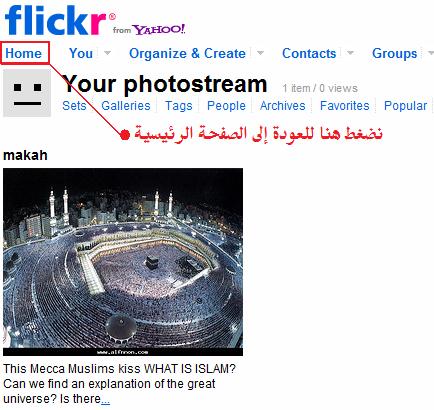Image resolution: width=434 pixels, height=410 pixels.
Task: Browse the Archives link
Action: 283,106
